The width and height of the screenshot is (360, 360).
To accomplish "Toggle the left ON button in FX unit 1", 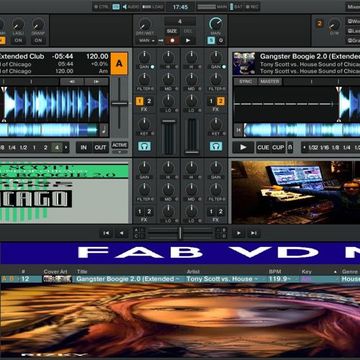I will 18,41.
